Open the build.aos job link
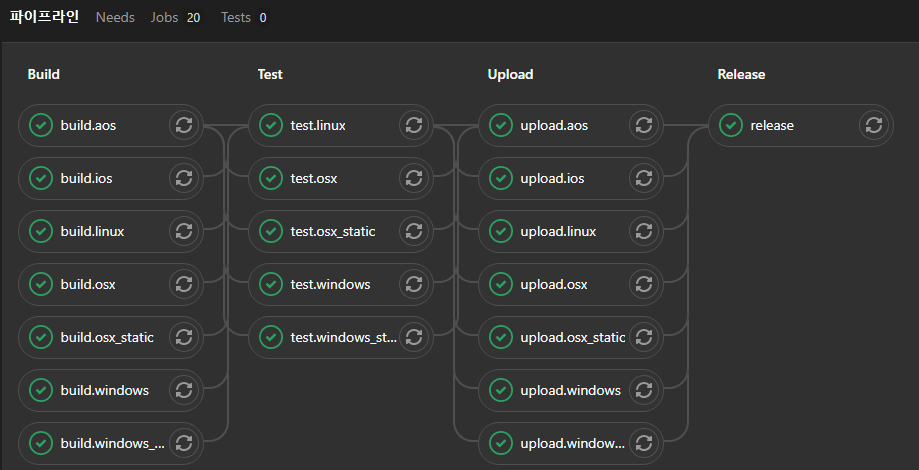 point(89,125)
